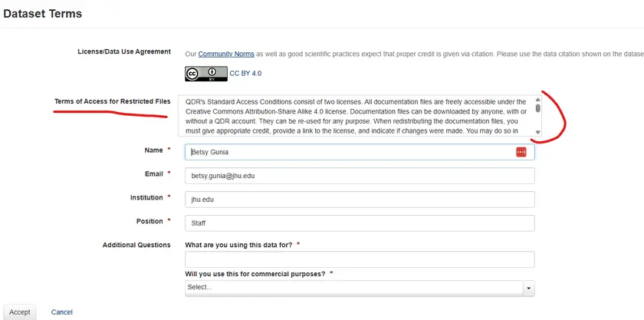This screenshot has height=320, width=644.
Task: Click the Cancel link
Action: point(62,312)
